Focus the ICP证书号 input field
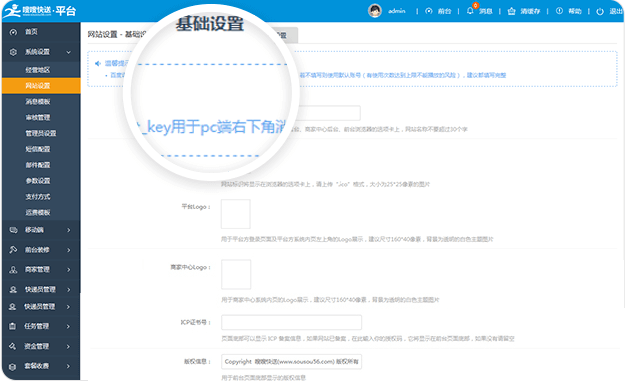This screenshot has height=381, width=626. (291, 322)
